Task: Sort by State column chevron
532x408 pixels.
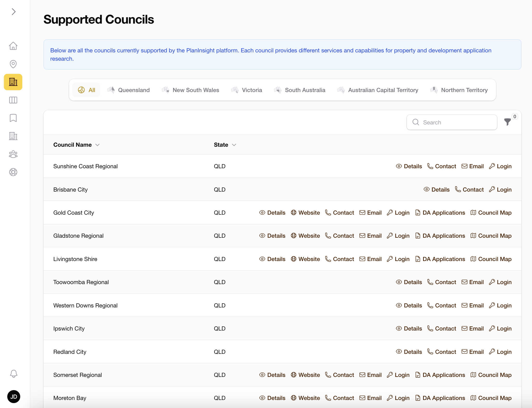Action: click(x=234, y=145)
